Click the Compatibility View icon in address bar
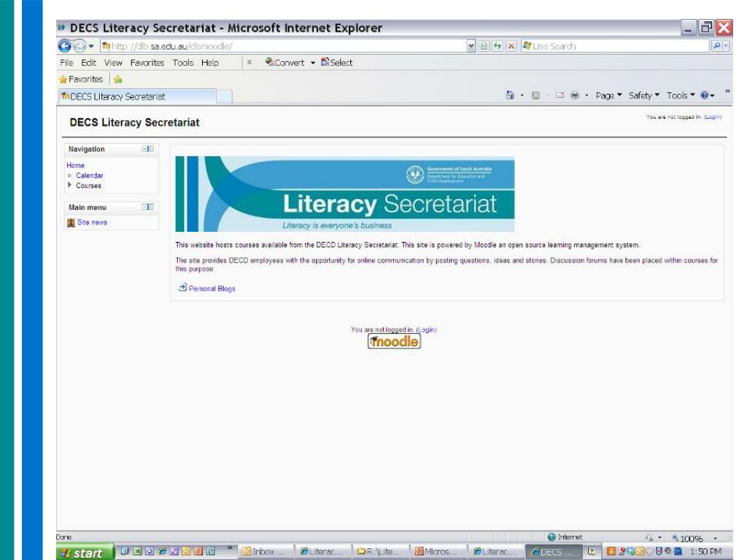This screenshot has height=560, width=747. point(484,46)
